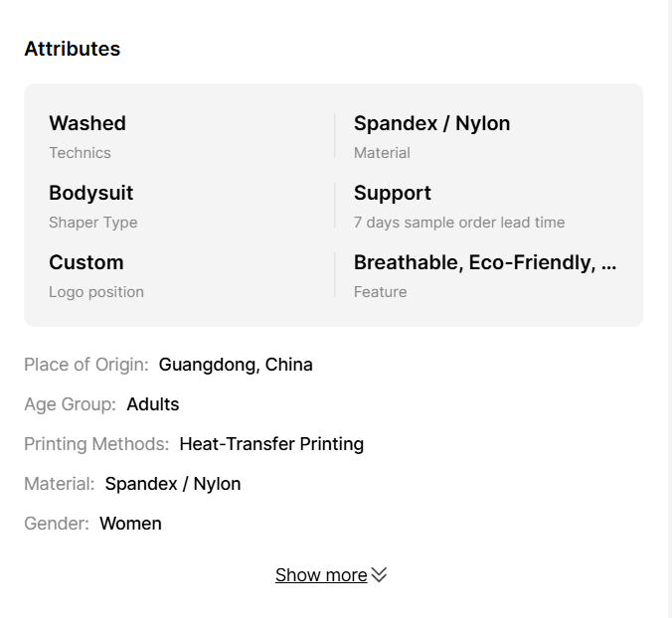
Task: Click the Attributes heading
Action: tap(73, 49)
